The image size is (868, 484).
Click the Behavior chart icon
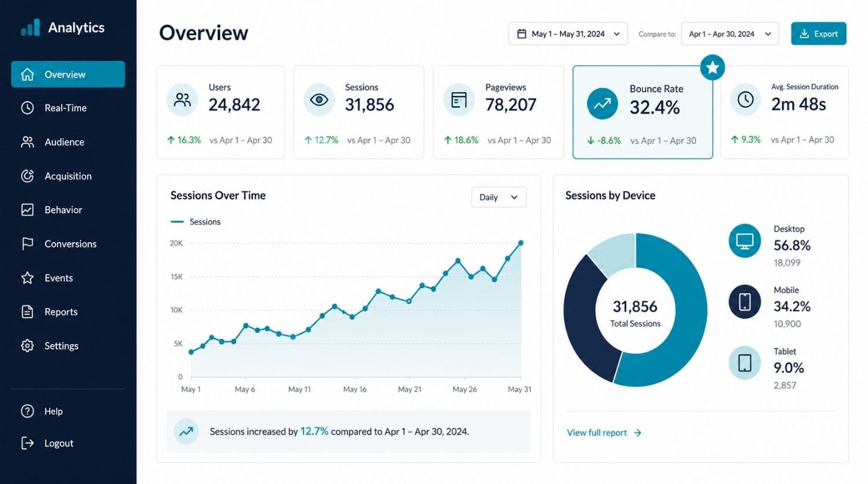(27, 209)
